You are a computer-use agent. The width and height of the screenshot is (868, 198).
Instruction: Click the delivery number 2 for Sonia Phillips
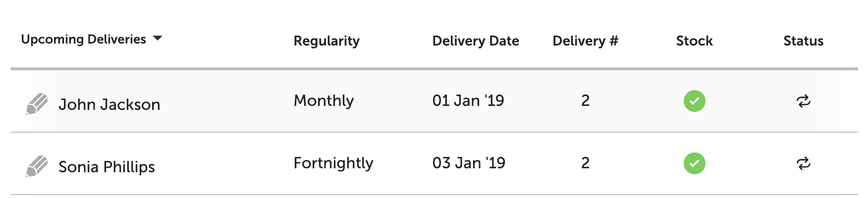click(x=585, y=163)
